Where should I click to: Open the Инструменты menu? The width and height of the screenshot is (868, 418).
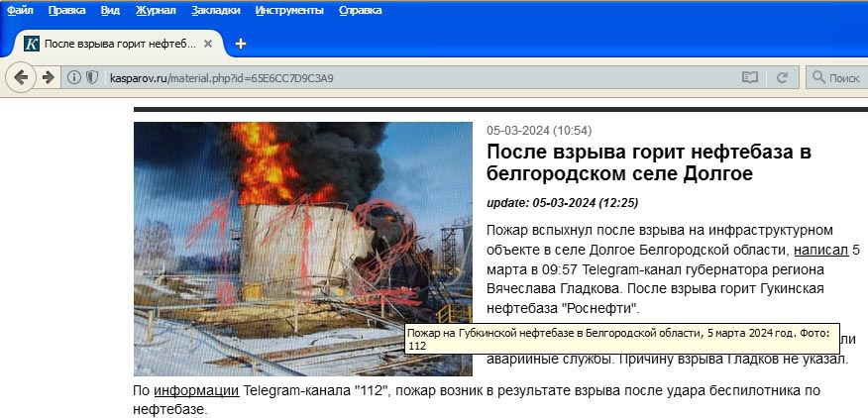point(289,10)
